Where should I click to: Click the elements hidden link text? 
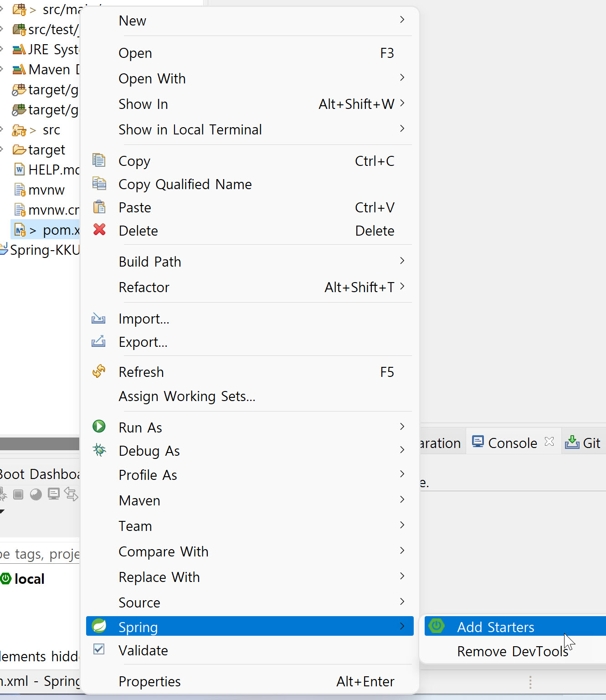pyautogui.click(x=40, y=656)
